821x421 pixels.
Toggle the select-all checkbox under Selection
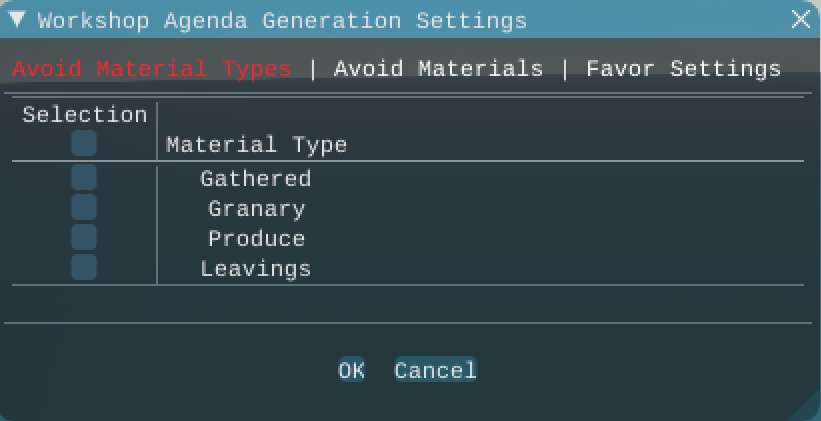coord(84,144)
